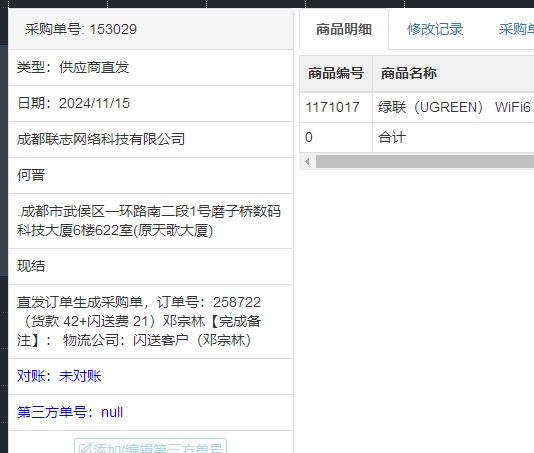Click the 对账: 未对账 status text

coord(59,376)
